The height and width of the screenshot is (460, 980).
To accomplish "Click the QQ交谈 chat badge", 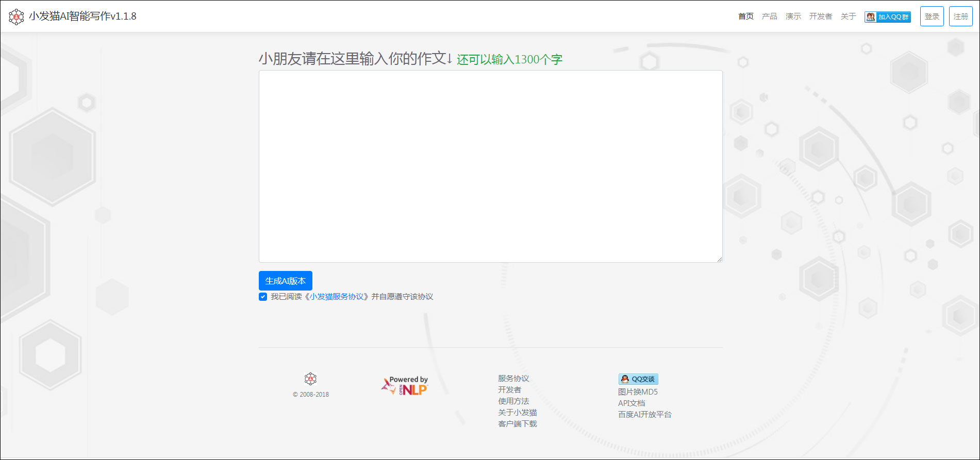I will [638, 379].
